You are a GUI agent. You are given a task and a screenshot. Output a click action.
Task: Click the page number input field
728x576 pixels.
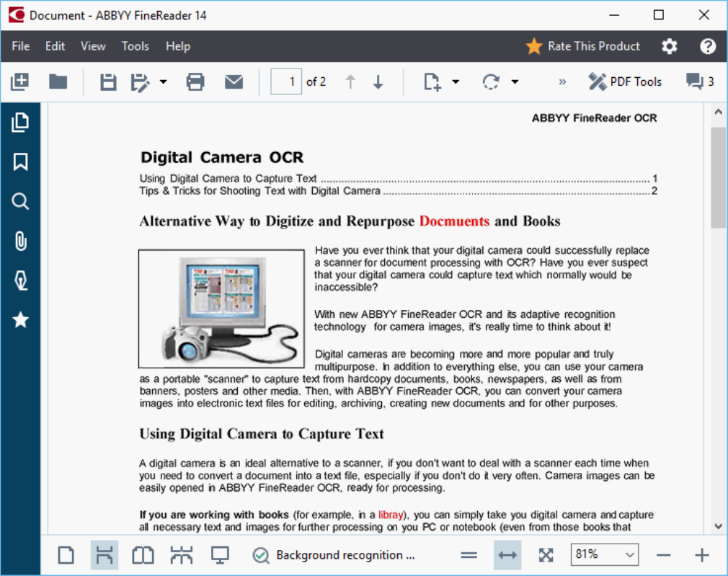tap(286, 81)
